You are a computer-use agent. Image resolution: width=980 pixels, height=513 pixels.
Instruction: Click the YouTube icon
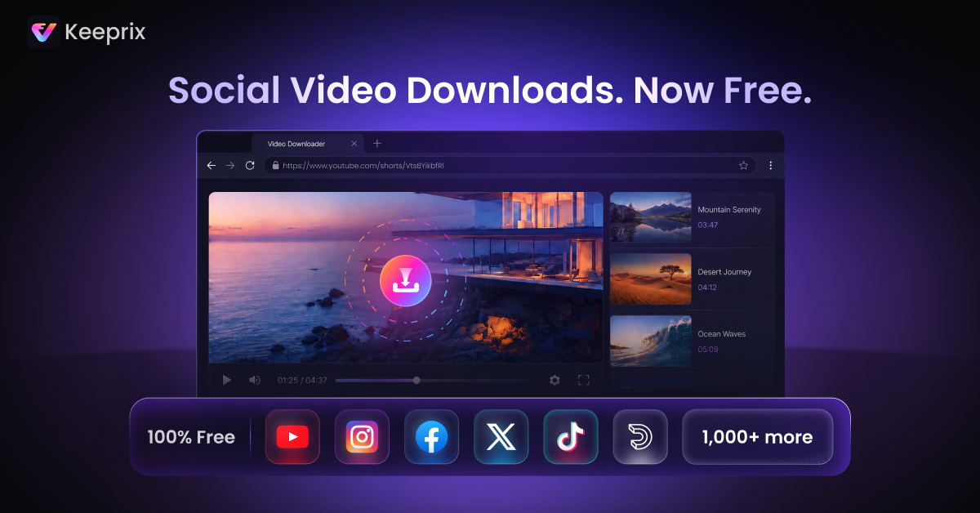(x=292, y=437)
